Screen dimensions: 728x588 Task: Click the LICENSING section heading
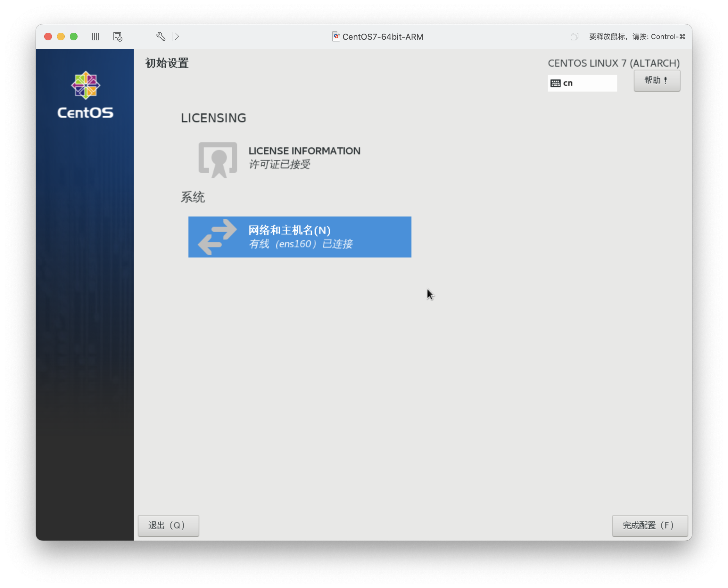(x=213, y=118)
